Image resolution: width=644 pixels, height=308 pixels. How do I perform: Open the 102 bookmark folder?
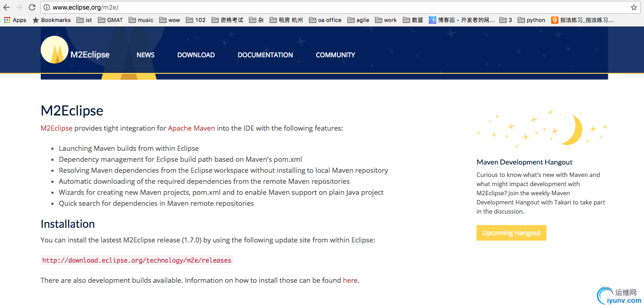click(196, 20)
